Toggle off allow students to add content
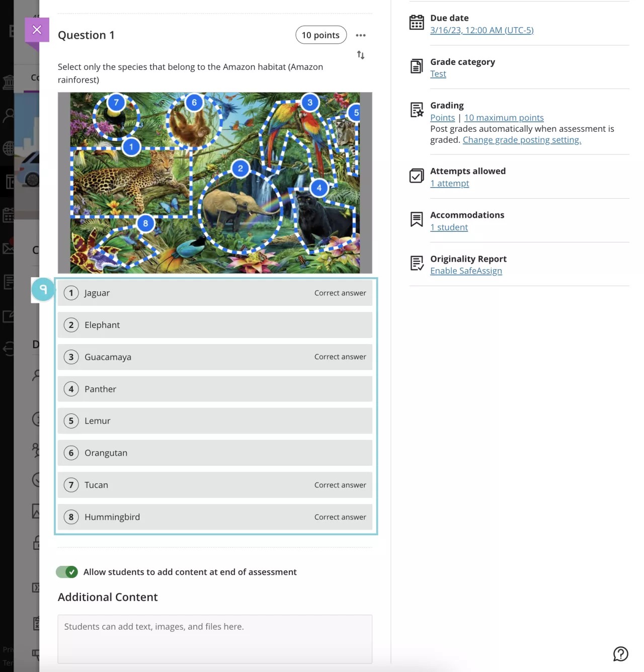This screenshot has height=672, width=644. tap(67, 572)
